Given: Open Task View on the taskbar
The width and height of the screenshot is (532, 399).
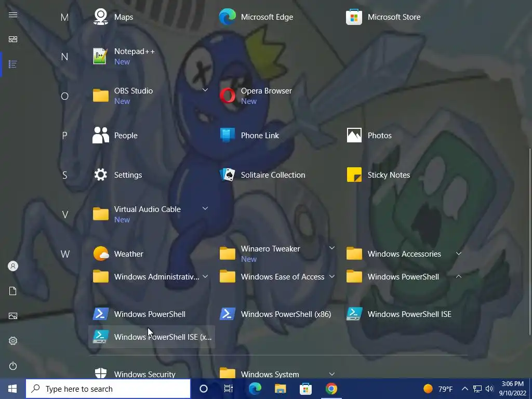Looking at the screenshot, I should [229, 389].
